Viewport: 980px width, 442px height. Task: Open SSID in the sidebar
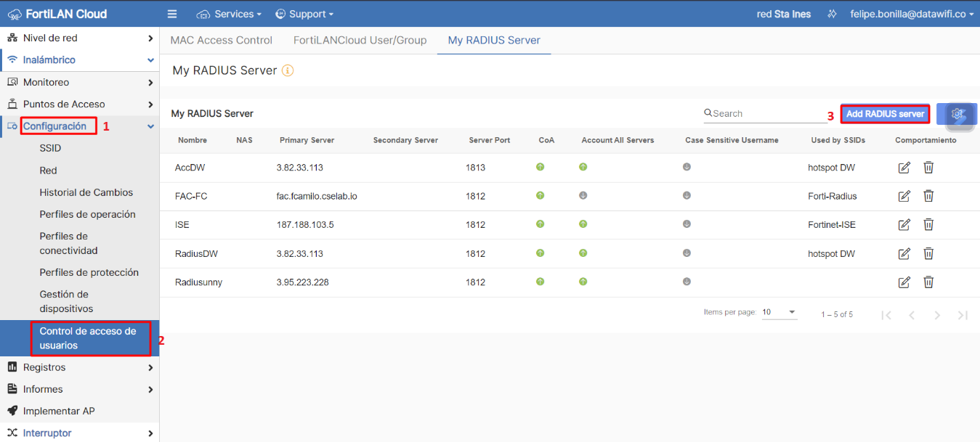tap(50, 148)
